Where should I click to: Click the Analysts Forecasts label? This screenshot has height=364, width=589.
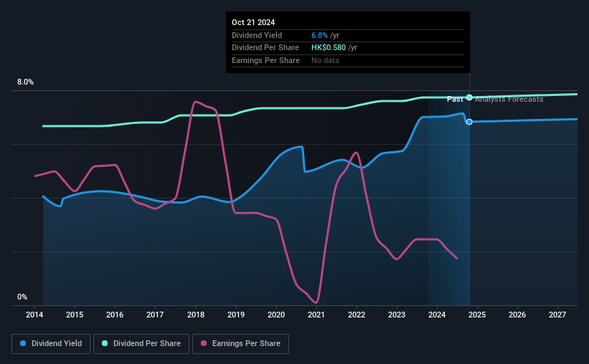point(509,99)
